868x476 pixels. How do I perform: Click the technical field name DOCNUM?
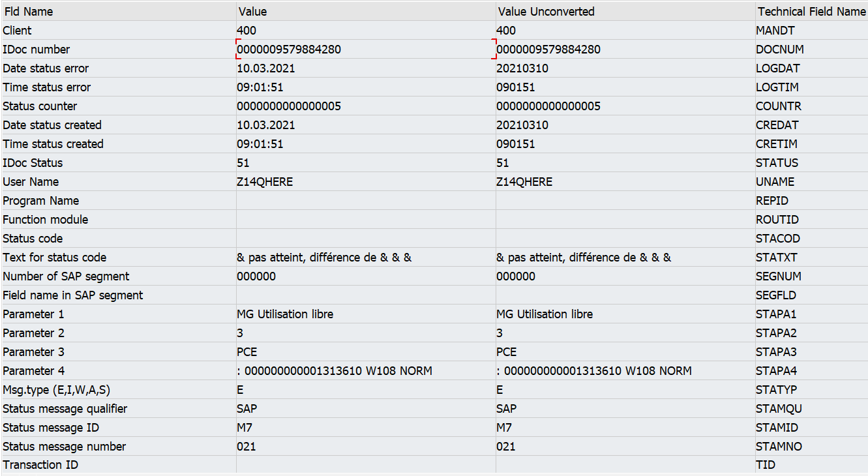pyautogui.click(x=779, y=50)
